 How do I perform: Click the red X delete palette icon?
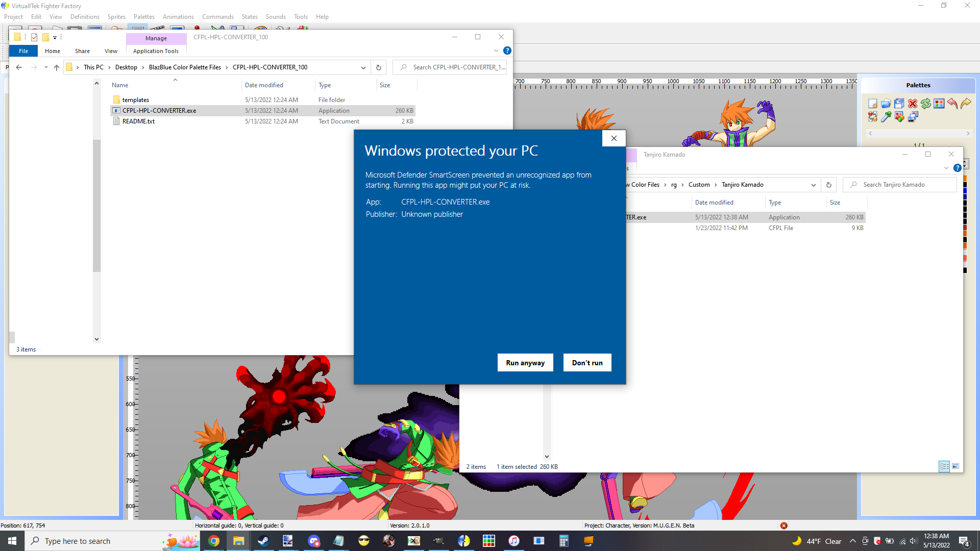coord(912,104)
